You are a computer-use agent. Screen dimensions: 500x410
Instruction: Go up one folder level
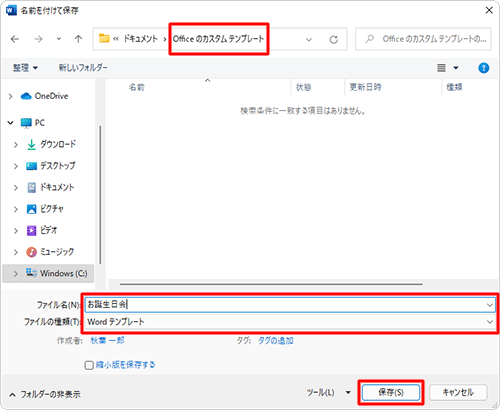tap(78, 39)
